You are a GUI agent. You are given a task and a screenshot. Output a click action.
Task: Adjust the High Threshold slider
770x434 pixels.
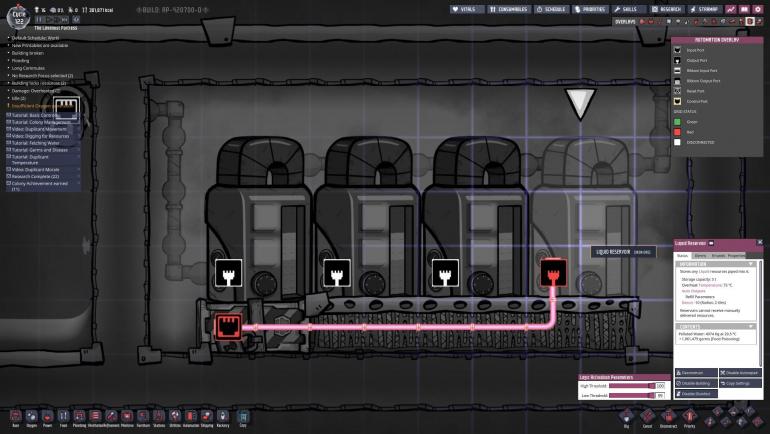pyautogui.click(x=632, y=386)
